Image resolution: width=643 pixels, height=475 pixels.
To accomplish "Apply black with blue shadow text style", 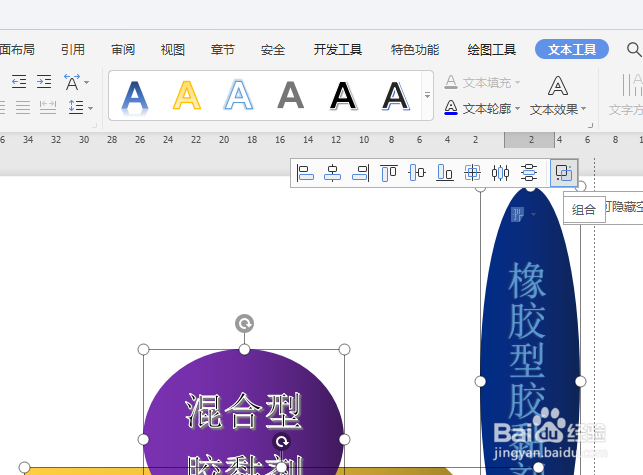I will point(395,96).
